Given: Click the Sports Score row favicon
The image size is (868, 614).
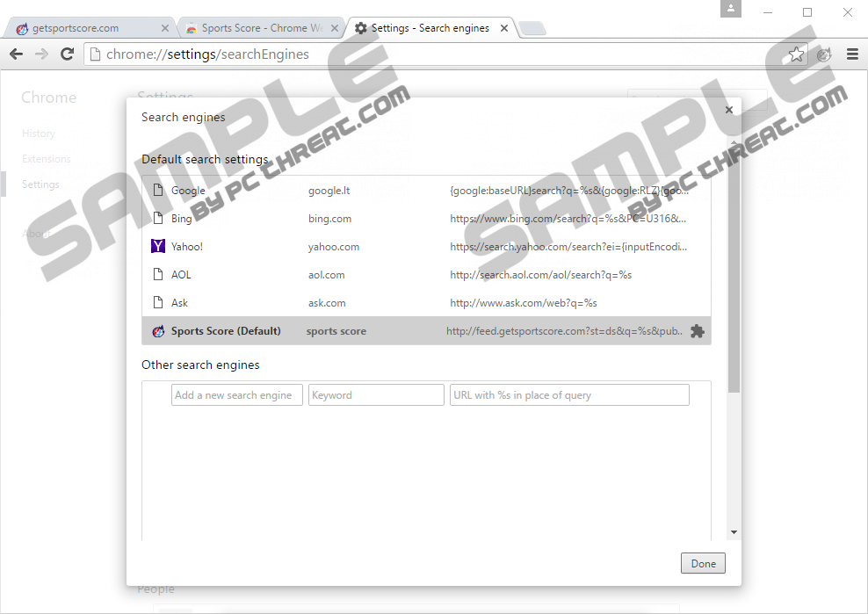Looking at the screenshot, I should [x=158, y=331].
